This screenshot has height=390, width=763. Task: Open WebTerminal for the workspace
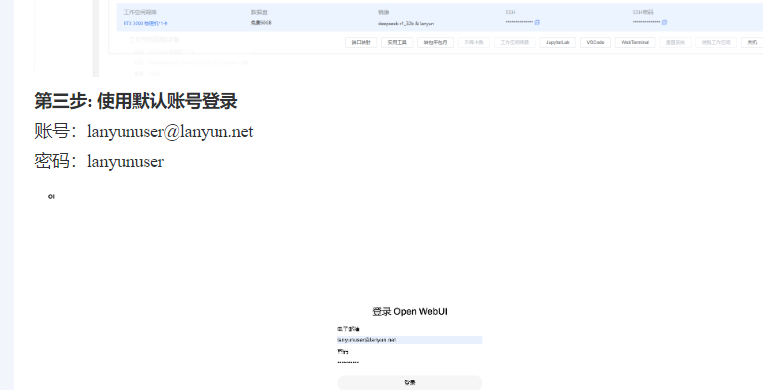pos(635,42)
